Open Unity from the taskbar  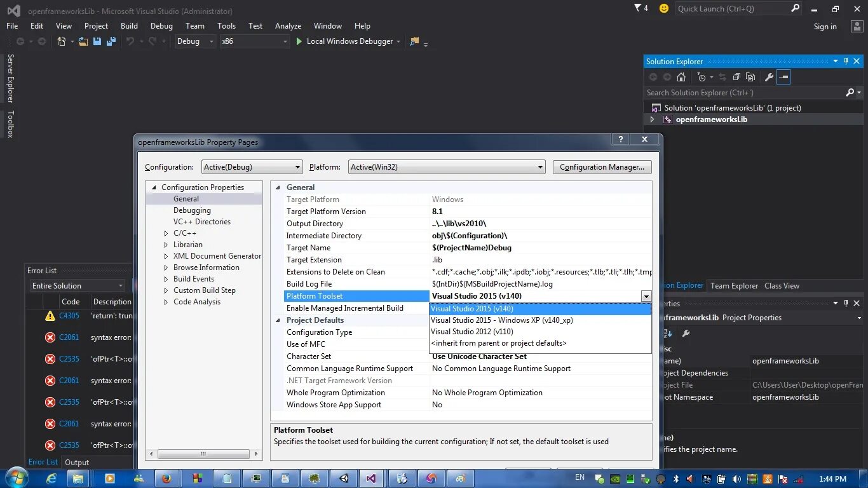pos(344,478)
